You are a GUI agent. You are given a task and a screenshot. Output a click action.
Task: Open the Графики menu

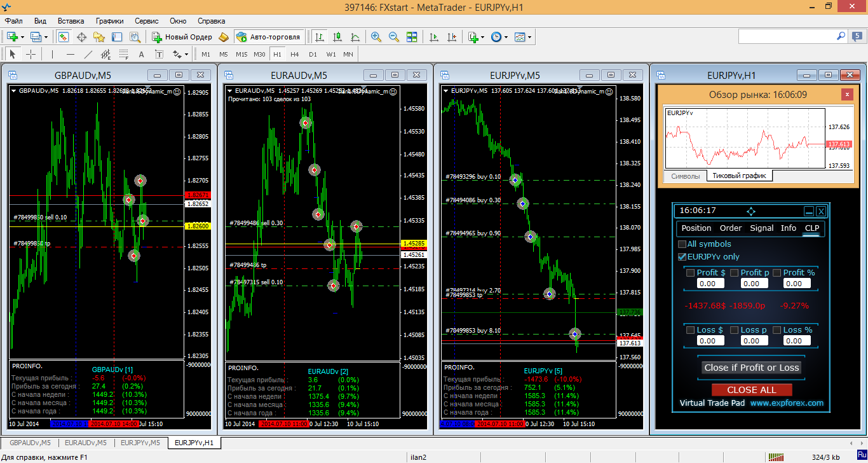tap(110, 20)
